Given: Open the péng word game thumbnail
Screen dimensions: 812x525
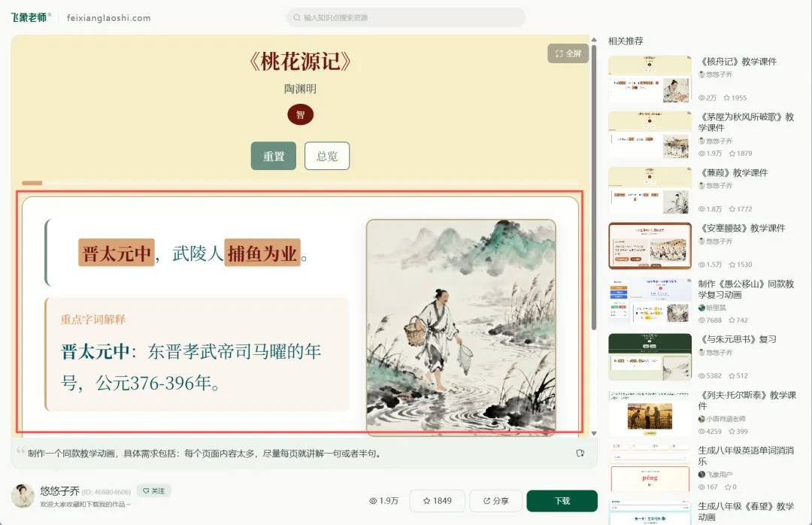Looking at the screenshot, I should [650, 468].
